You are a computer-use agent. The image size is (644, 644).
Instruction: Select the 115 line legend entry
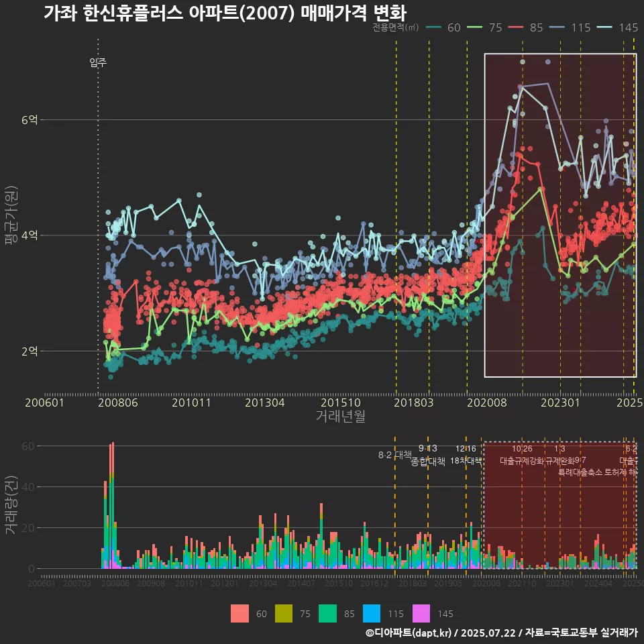(570, 28)
